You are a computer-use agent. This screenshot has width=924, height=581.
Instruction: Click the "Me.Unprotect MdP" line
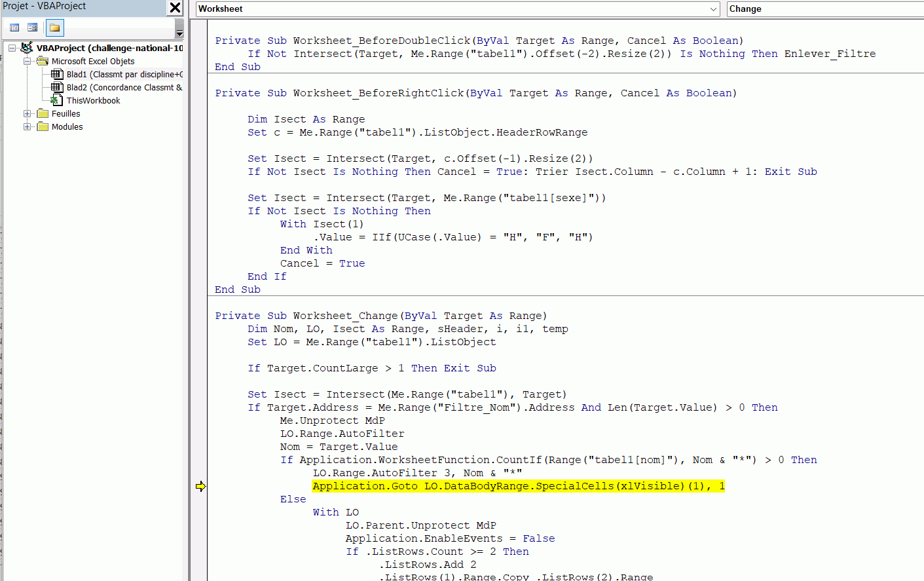pyautogui.click(x=333, y=421)
